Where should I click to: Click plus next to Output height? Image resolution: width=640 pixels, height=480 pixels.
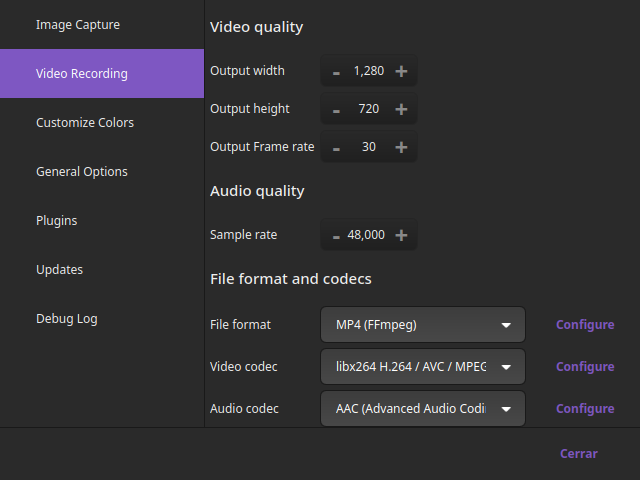point(401,109)
